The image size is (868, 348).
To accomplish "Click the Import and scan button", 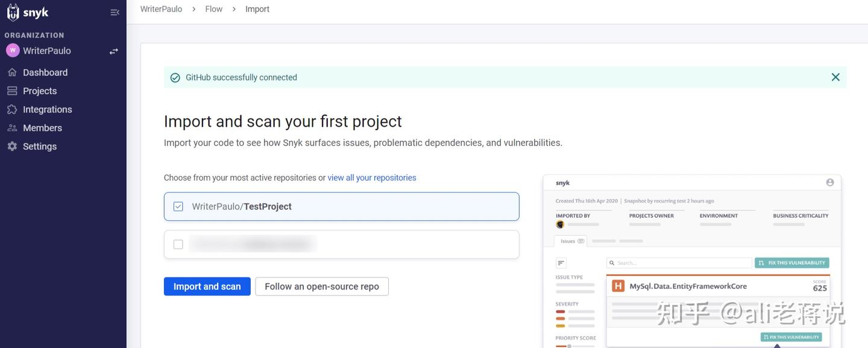I will point(207,286).
